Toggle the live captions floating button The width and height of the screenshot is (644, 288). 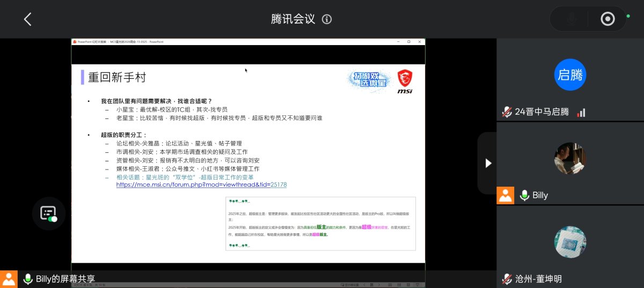pyautogui.click(x=48, y=213)
